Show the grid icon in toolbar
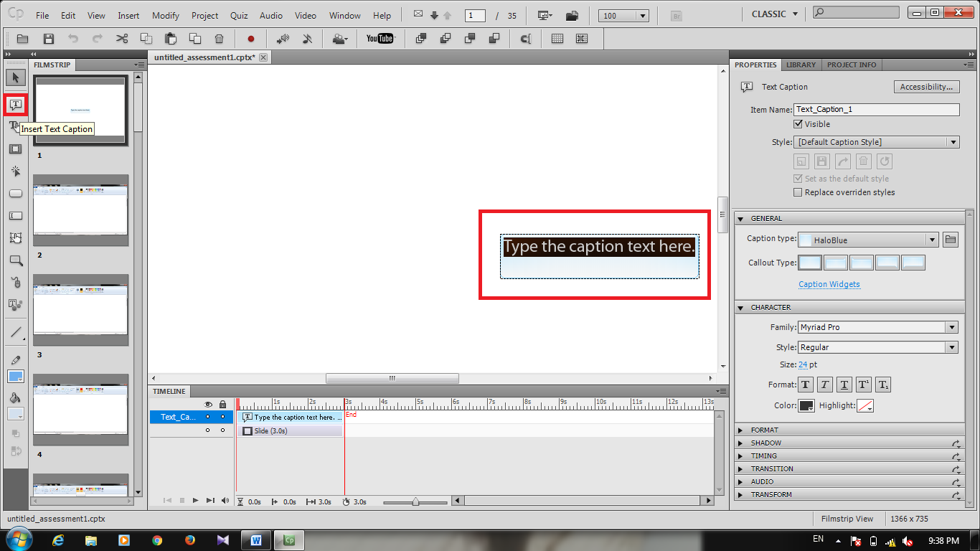The width and height of the screenshot is (980, 551). (557, 39)
